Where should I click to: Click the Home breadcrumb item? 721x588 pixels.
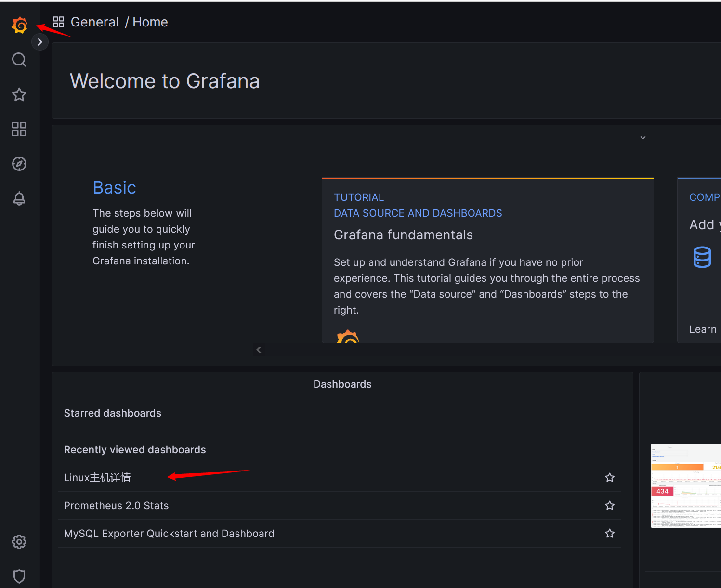pos(150,22)
